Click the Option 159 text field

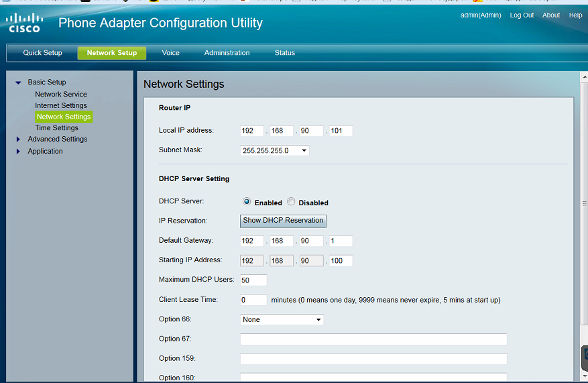click(x=373, y=359)
